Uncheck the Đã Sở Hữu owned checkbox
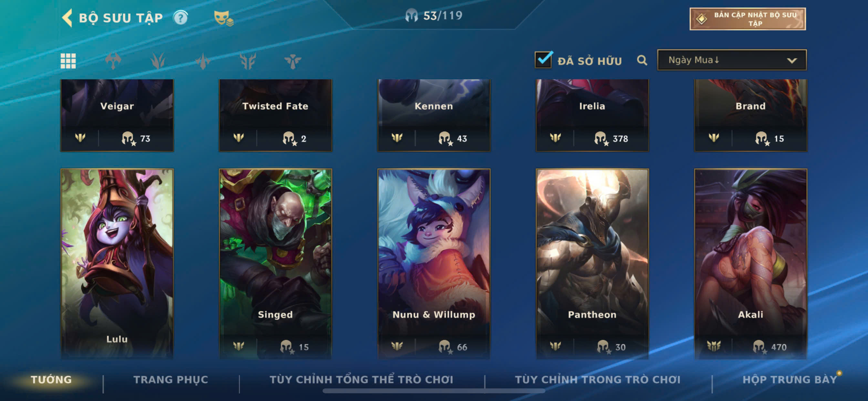Image resolution: width=868 pixels, height=401 pixels. tap(543, 60)
